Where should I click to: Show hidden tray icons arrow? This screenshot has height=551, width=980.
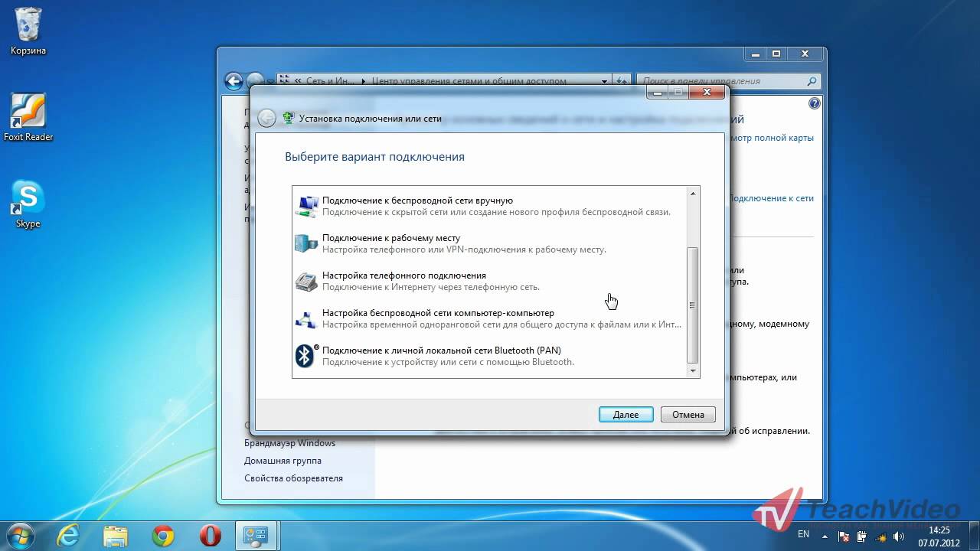click(825, 536)
